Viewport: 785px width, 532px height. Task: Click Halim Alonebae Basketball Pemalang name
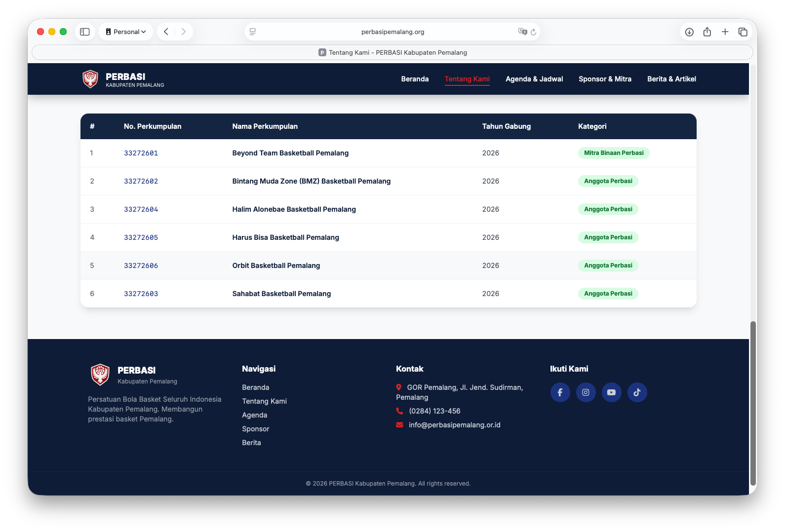pyautogui.click(x=294, y=209)
